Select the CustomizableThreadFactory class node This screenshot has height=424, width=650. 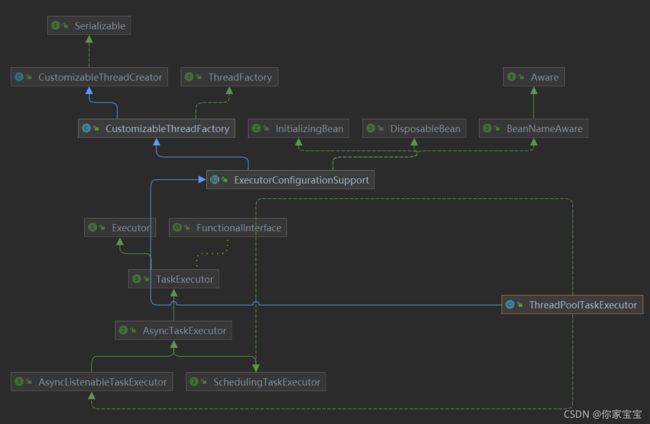[157, 128]
